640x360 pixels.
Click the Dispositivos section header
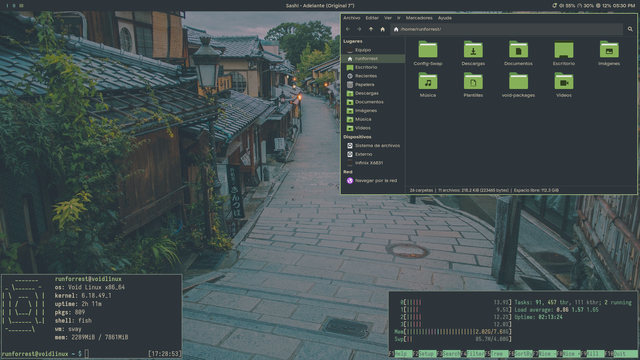(x=357, y=137)
